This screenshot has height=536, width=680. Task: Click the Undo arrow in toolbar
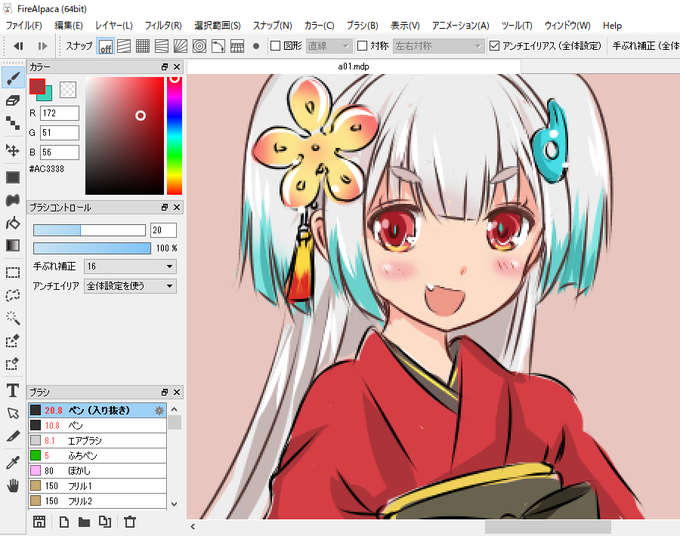tap(18, 46)
